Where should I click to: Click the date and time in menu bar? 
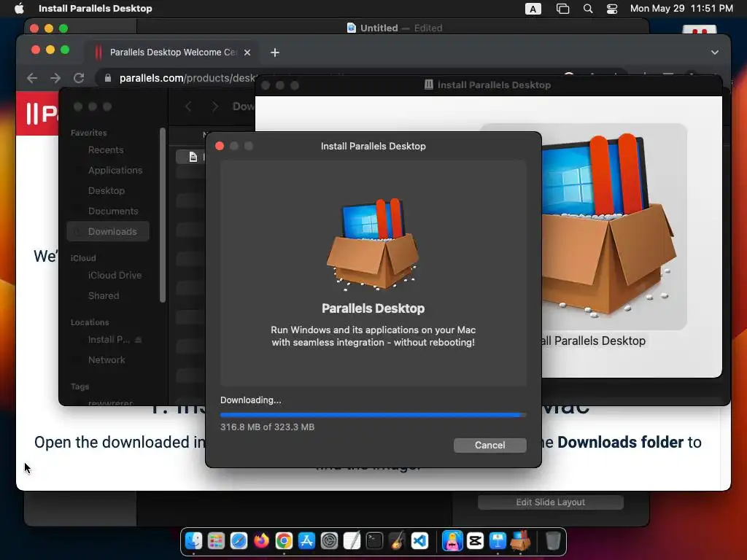681,8
